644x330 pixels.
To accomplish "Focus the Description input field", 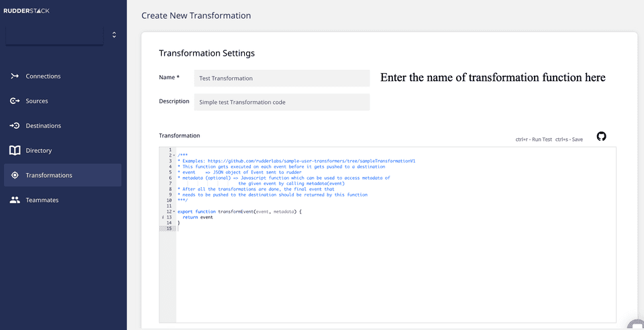I will click(282, 102).
